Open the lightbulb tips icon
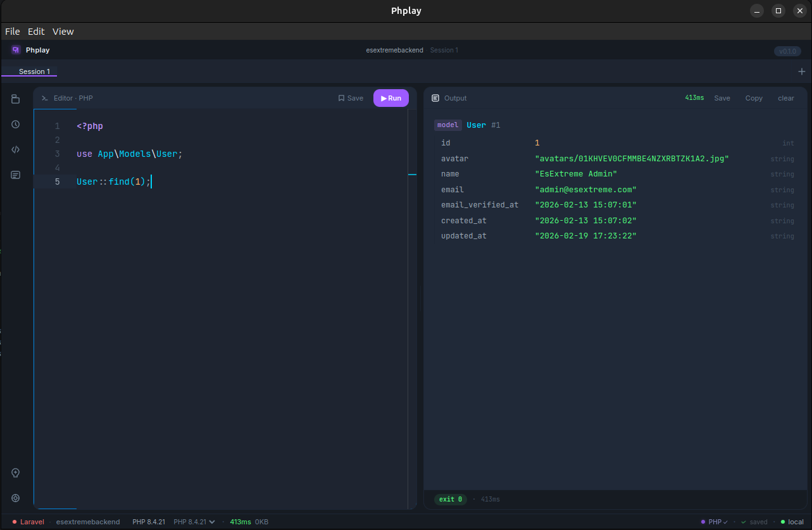The image size is (812, 530). [x=16, y=472]
